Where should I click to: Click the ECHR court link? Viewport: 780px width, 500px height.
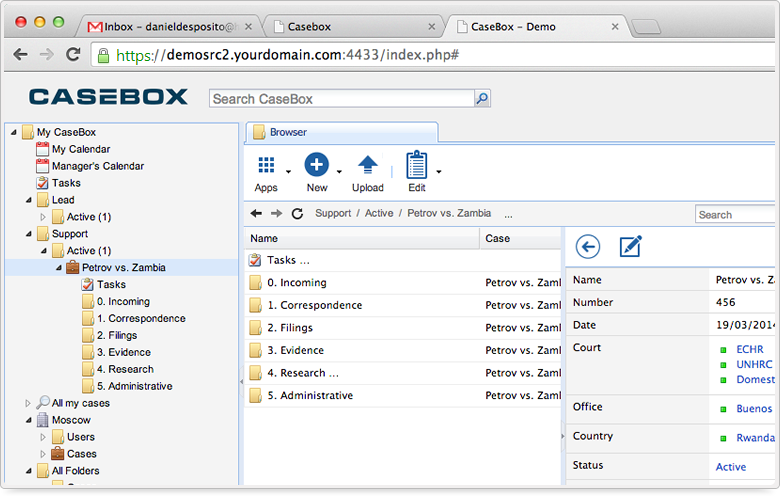750,350
